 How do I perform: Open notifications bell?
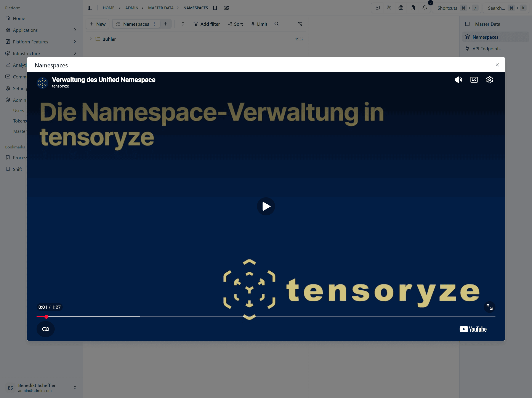tap(425, 8)
